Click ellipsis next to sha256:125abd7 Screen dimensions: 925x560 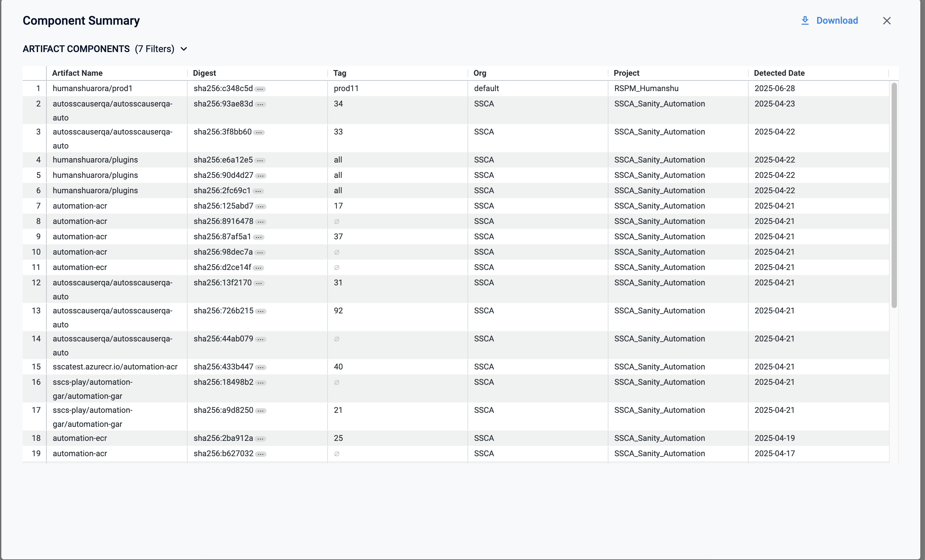260,207
